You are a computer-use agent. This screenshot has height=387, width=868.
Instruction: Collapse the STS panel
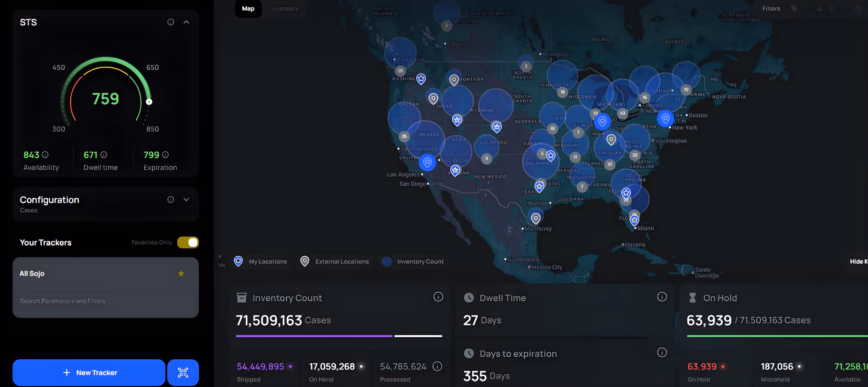pyautogui.click(x=186, y=22)
